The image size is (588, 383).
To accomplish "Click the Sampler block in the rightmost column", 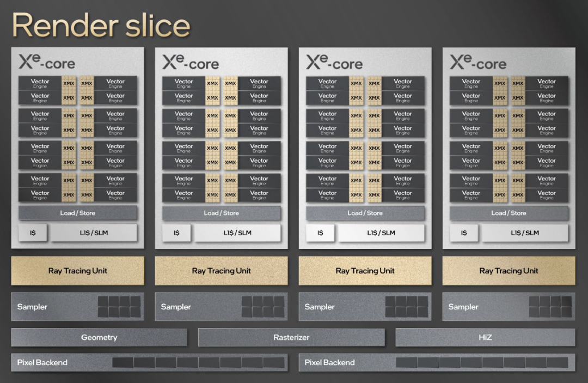I will pyautogui.click(x=509, y=307).
